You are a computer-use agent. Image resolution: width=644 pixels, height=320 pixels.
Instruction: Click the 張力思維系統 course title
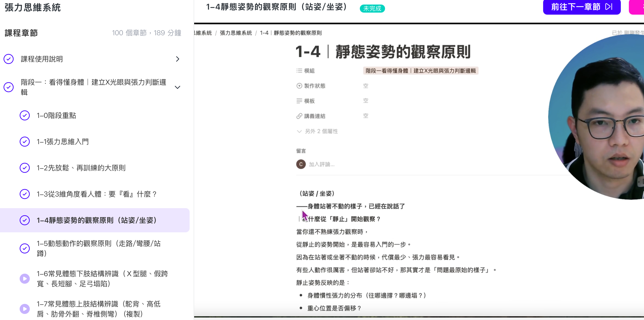coord(33,7)
